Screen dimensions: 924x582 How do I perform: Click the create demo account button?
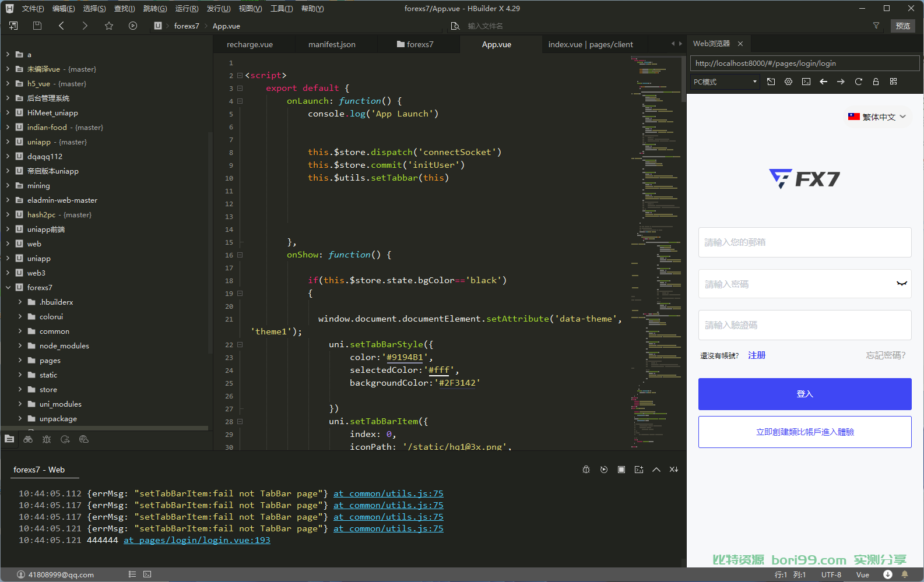[x=804, y=432]
